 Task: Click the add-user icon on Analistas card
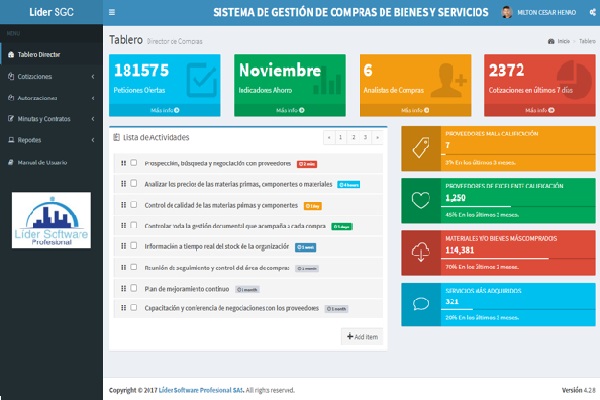(x=451, y=79)
